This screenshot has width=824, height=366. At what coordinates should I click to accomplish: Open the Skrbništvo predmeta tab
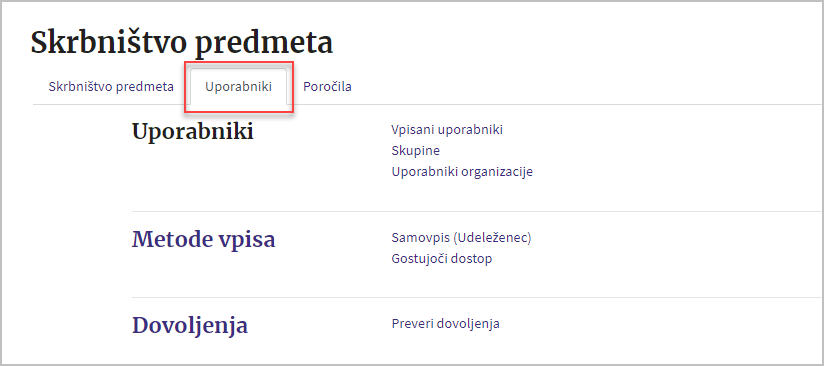(111, 87)
